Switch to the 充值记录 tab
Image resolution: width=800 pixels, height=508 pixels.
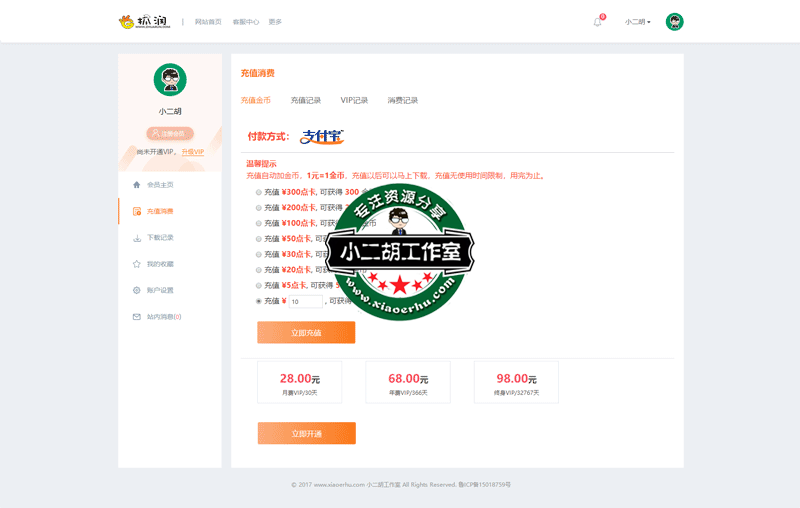pos(306,100)
